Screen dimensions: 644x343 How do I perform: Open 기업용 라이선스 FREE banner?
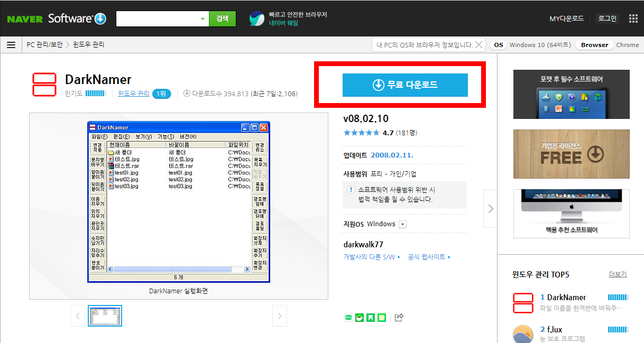click(x=572, y=154)
